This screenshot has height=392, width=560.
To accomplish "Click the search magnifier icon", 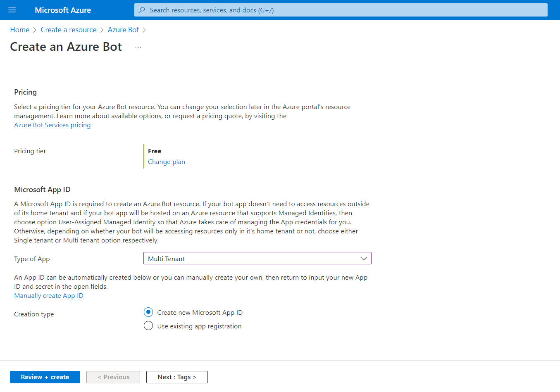I will click(x=142, y=10).
